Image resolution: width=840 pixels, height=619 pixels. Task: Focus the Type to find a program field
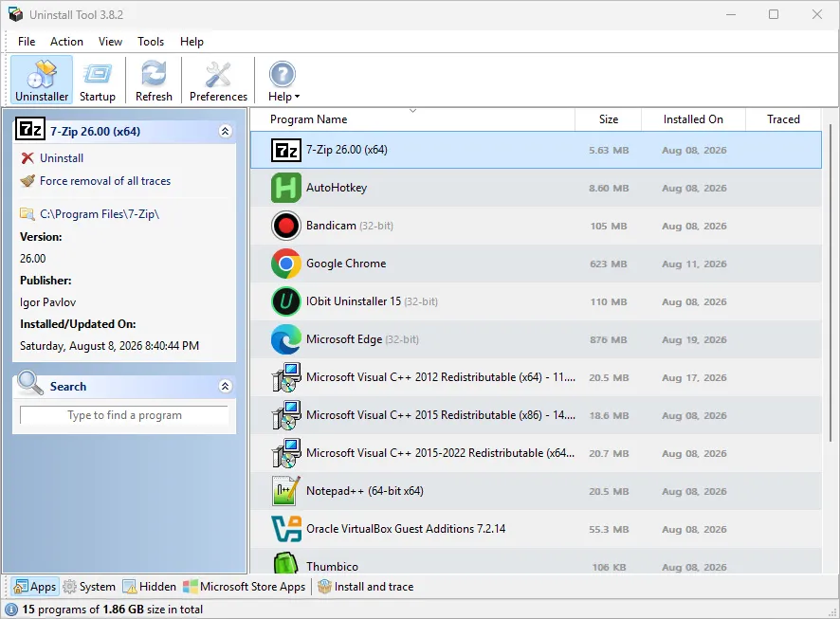pyautogui.click(x=124, y=415)
